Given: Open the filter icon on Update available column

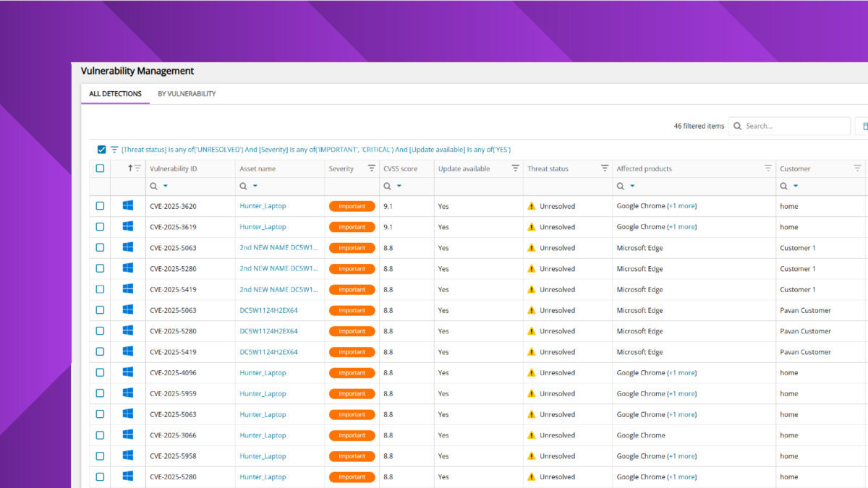Looking at the screenshot, I should tap(515, 168).
